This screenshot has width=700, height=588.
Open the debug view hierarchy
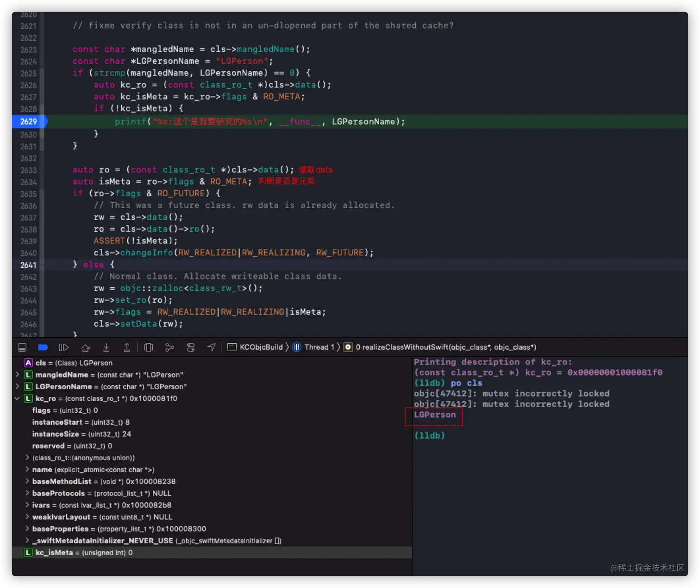coord(149,347)
